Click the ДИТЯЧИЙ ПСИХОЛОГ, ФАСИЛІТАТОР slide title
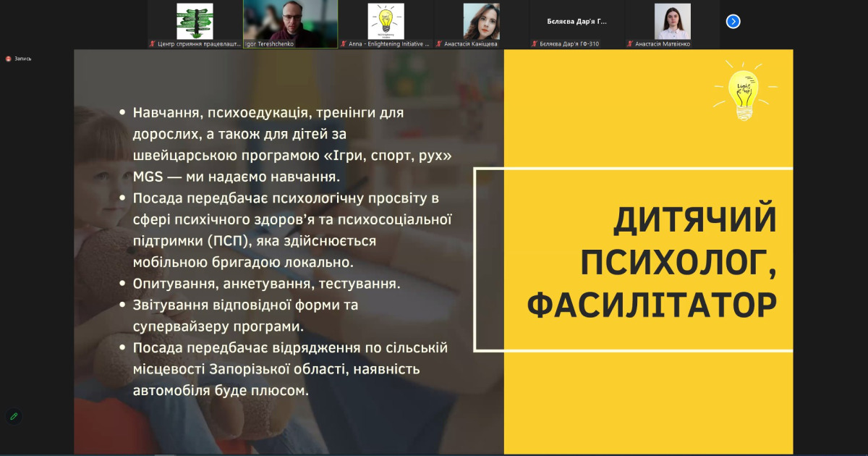868x456 pixels. point(651,261)
